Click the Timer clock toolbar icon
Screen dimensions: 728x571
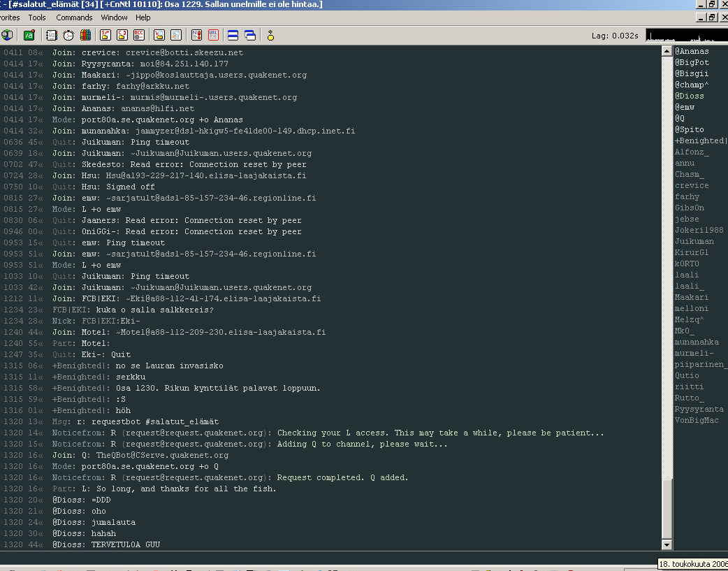68,36
